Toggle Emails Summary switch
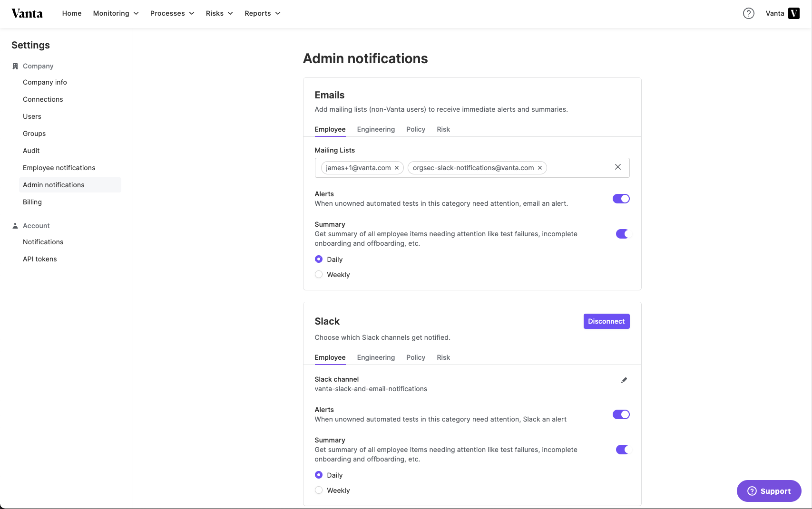 point(622,234)
